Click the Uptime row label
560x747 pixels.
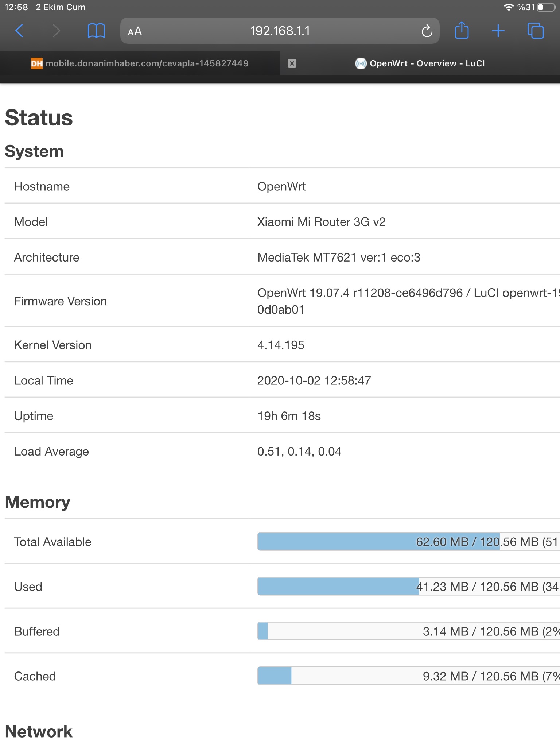(x=34, y=416)
